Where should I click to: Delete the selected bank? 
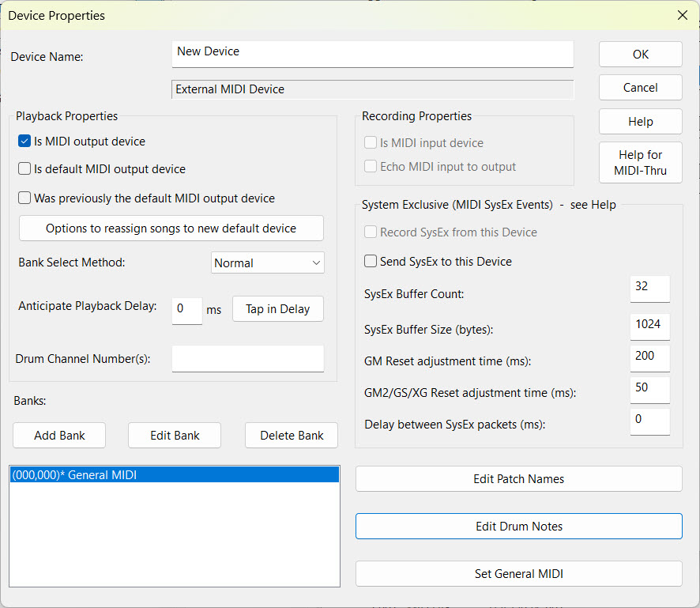292,436
